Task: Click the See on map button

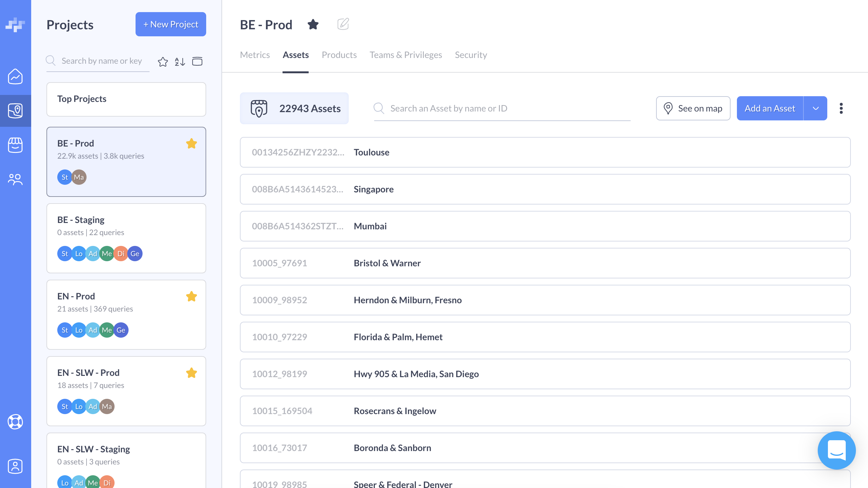Action: pos(693,108)
